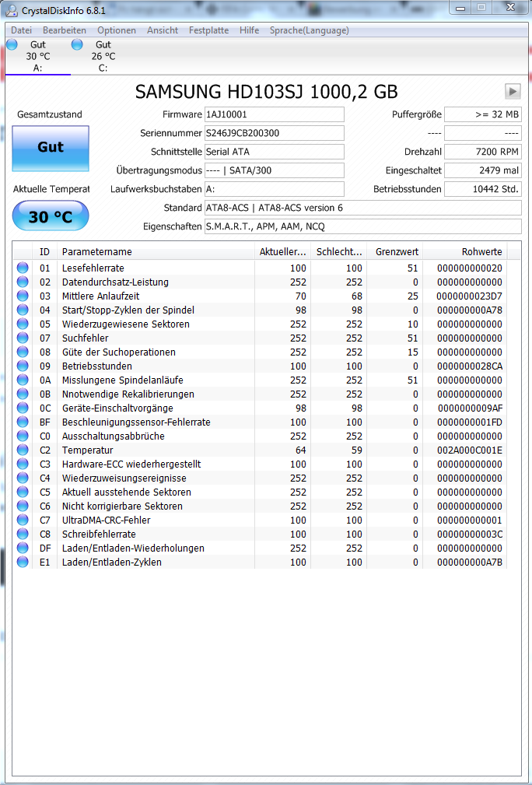Click the Rohwerte column header
This screenshot has height=785, width=532.
(465, 252)
